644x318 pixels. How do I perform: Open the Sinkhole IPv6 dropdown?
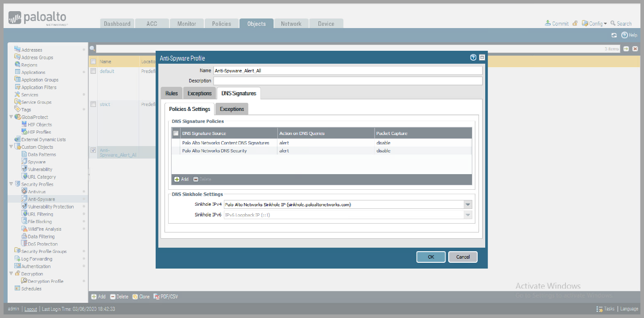(467, 215)
